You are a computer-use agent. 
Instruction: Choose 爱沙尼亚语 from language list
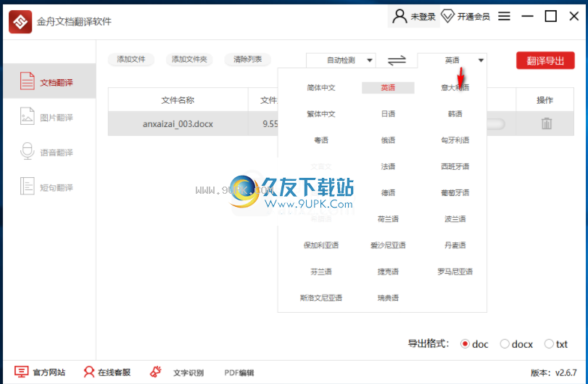pos(388,245)
